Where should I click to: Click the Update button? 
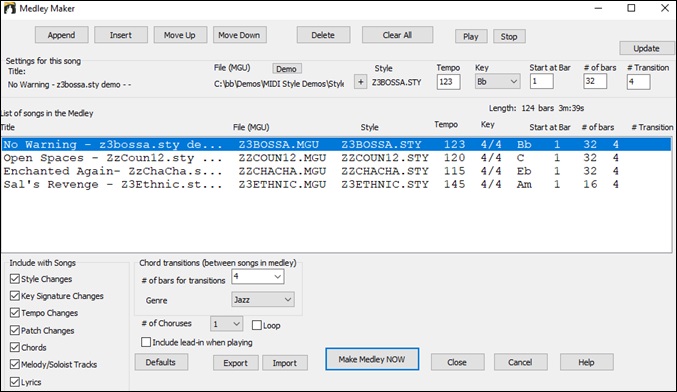pyautogui.click(x=646, y=48)
